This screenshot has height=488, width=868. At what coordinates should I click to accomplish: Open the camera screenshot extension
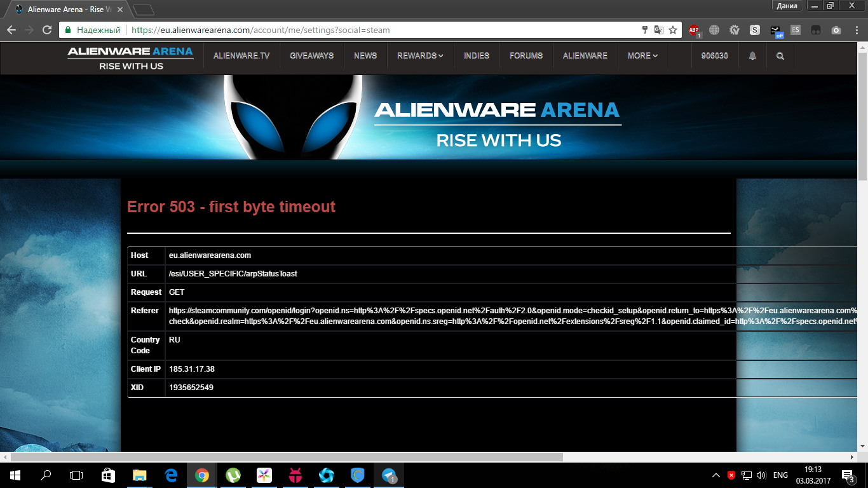pos(836,30)
